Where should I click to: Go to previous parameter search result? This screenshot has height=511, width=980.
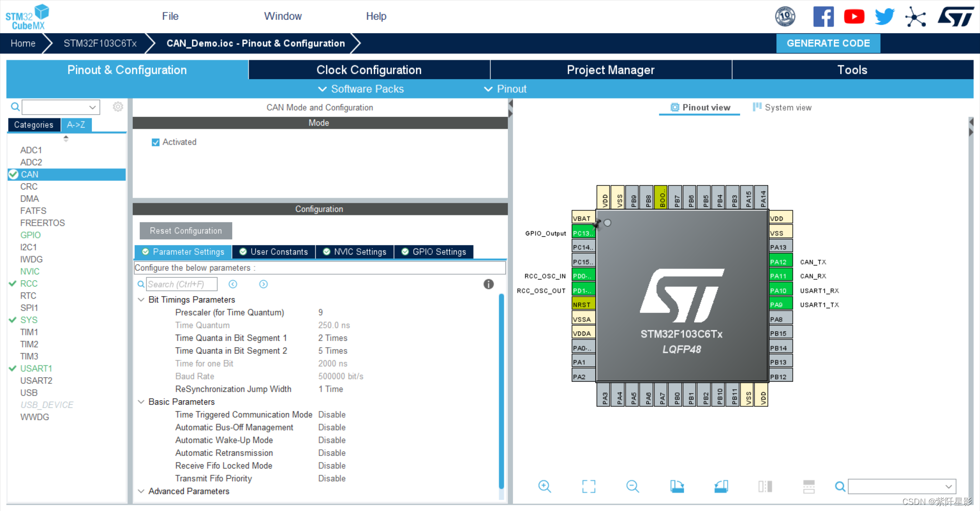pos(233,284)
